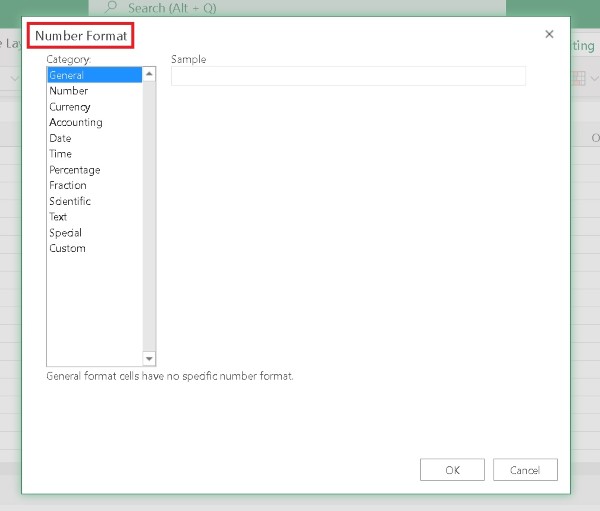Select the Percentage category

75,170
